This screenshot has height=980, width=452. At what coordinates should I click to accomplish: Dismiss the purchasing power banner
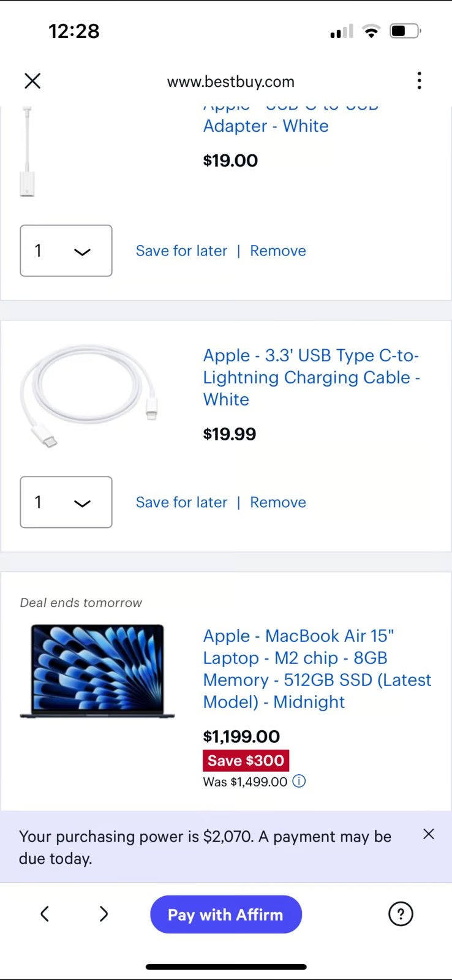(x=428, y=834)
